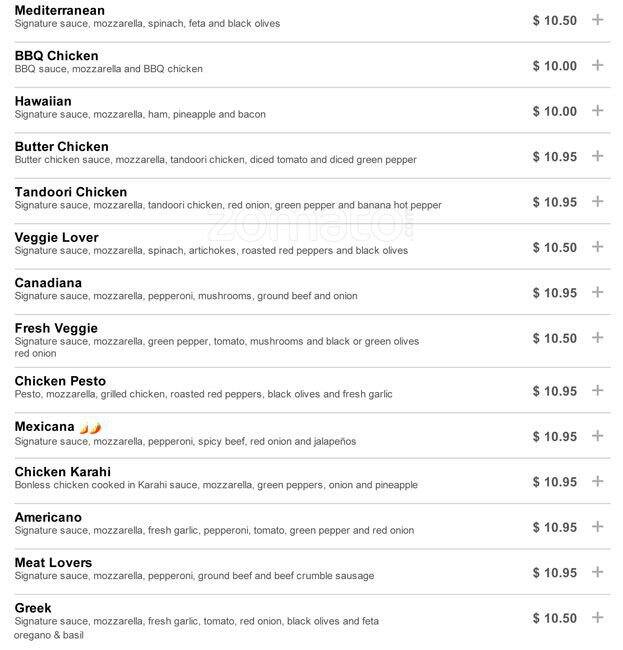Viewport: 623px width, 650px height.
Task: Click the Butter Chicken title
Action: tap(61, 147)
